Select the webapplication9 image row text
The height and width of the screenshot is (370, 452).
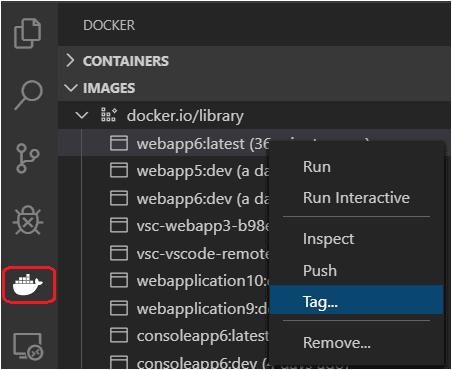[203, 309]
